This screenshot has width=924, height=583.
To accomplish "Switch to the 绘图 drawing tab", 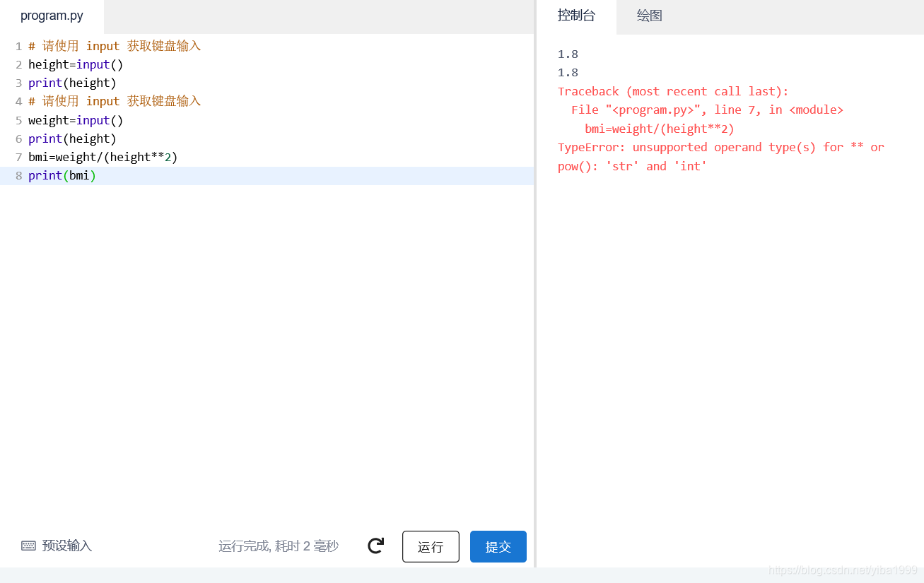I will [649, 16].
